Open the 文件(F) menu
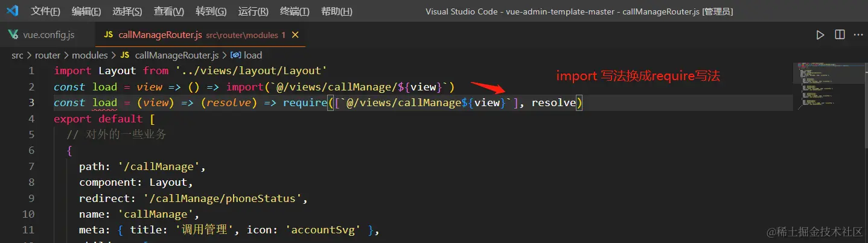868x243 pixels. pos(46,11)
